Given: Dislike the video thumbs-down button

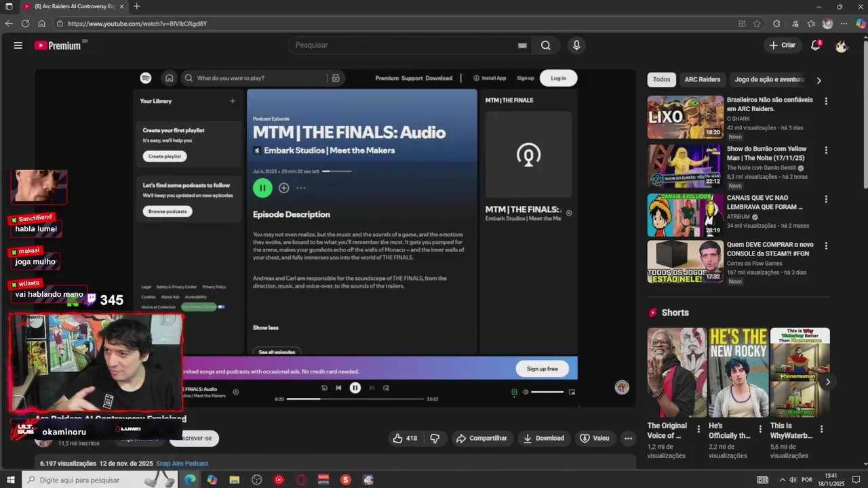Looking at the screenshot, I should 435,439.
